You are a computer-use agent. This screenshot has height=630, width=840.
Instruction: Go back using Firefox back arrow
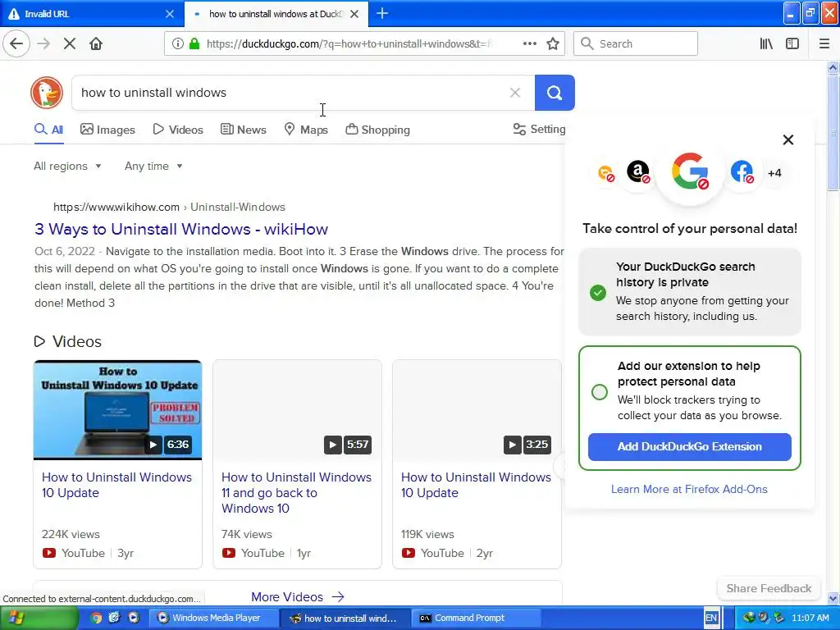coord(16,43)
